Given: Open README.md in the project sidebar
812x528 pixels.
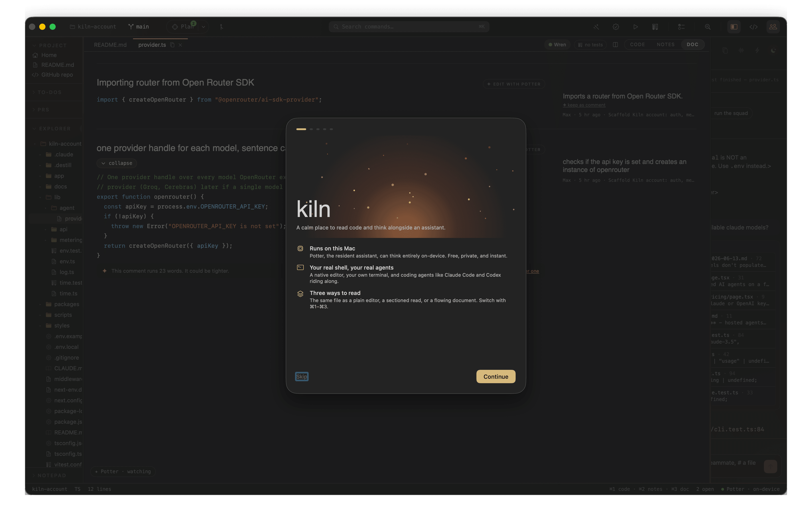Looking at the screenshot, I should coord(53,65).
